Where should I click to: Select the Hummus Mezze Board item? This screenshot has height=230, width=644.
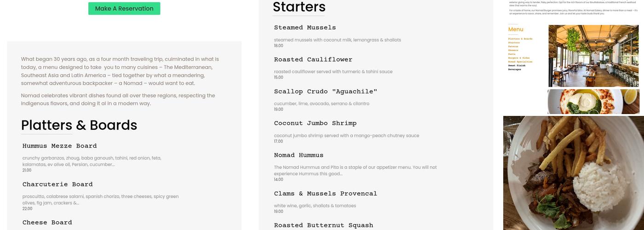click(59, 146)
